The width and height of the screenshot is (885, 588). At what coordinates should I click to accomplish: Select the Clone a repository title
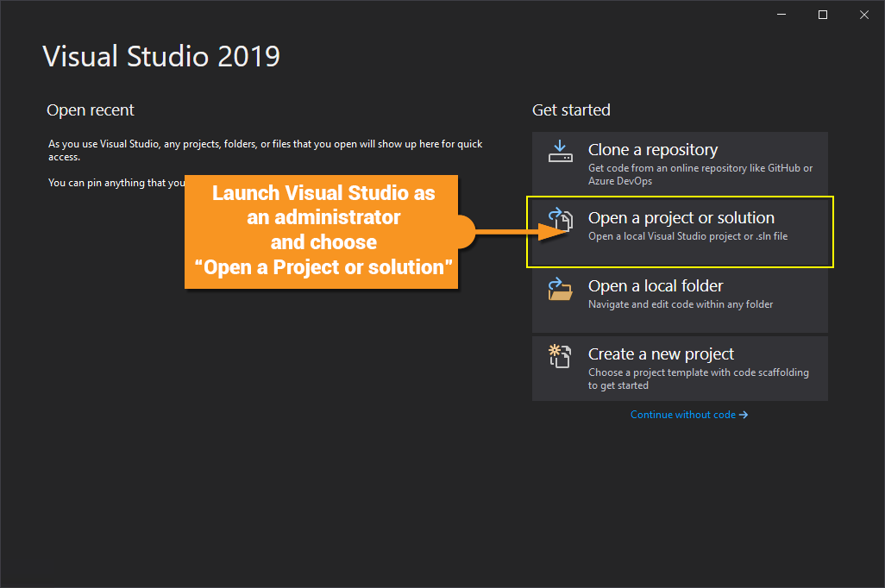[653, 150]
